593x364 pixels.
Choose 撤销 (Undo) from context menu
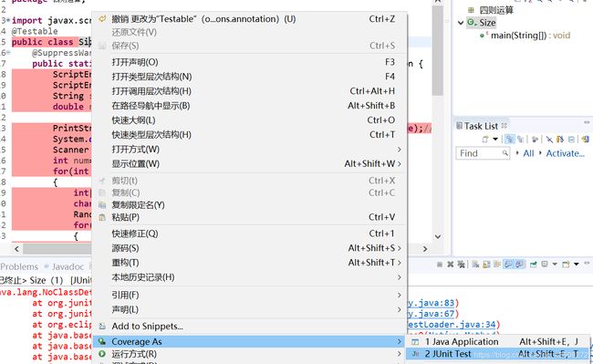pos(250,19)
